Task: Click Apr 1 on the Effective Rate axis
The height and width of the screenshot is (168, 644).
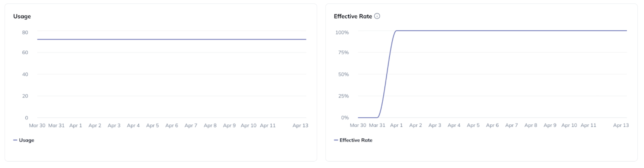Action: [396, 125]
